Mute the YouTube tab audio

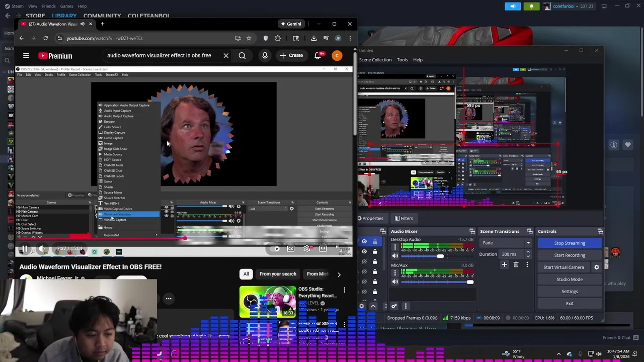click(x=83, y=24)
